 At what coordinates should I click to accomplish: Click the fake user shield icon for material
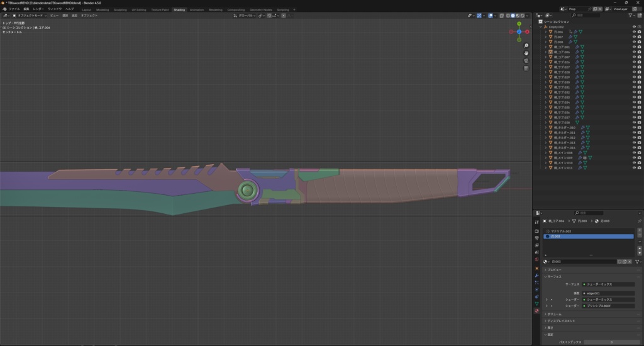tap(619, 261)
